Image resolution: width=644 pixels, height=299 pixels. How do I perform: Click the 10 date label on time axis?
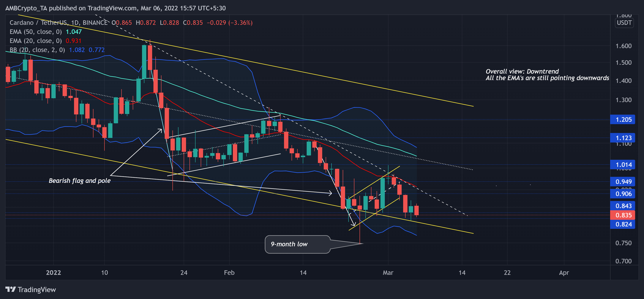pyautogui.click(x=104, y=272)
